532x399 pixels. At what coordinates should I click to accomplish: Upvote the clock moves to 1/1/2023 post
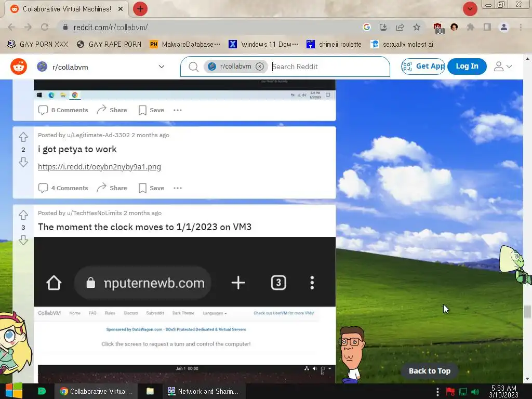click(x=23, y=215)
